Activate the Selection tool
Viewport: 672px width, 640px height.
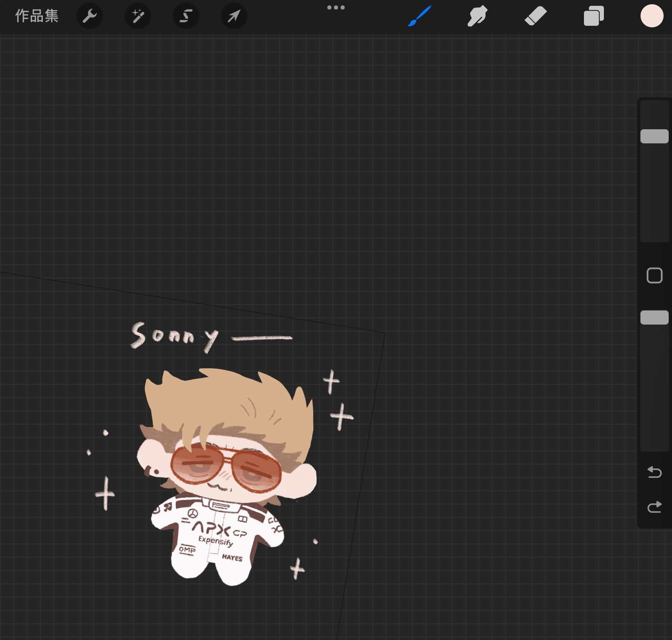coord(186,16)
